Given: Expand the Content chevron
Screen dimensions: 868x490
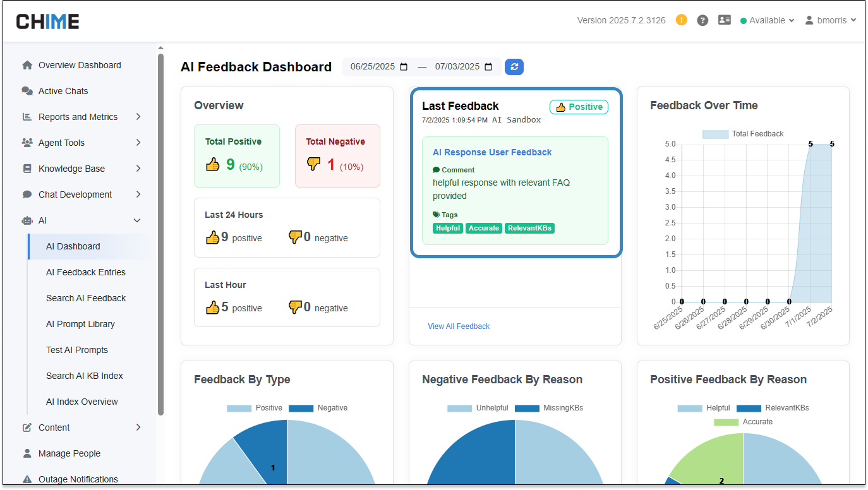Looking at the screenshot, I should pyautogui.click(x=138, y=427).
